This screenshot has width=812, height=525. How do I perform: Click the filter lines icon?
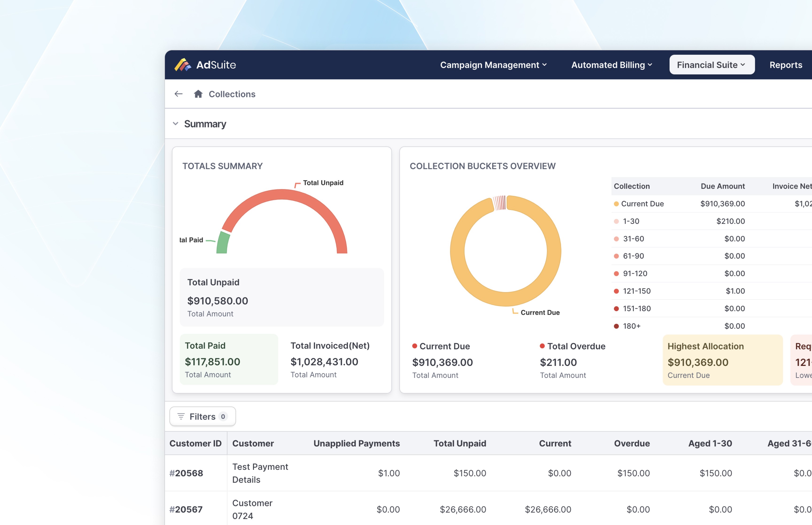pyautogui.click(x=181, y=416)
